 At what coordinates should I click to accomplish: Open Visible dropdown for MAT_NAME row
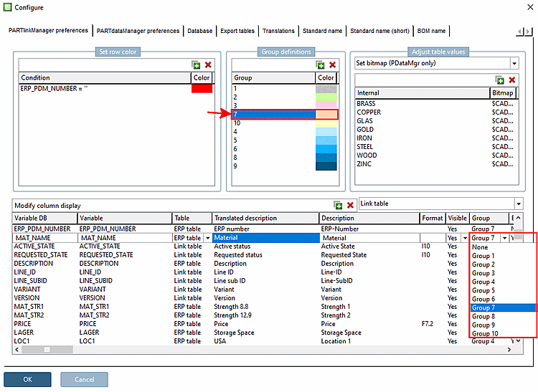point(464,238)
